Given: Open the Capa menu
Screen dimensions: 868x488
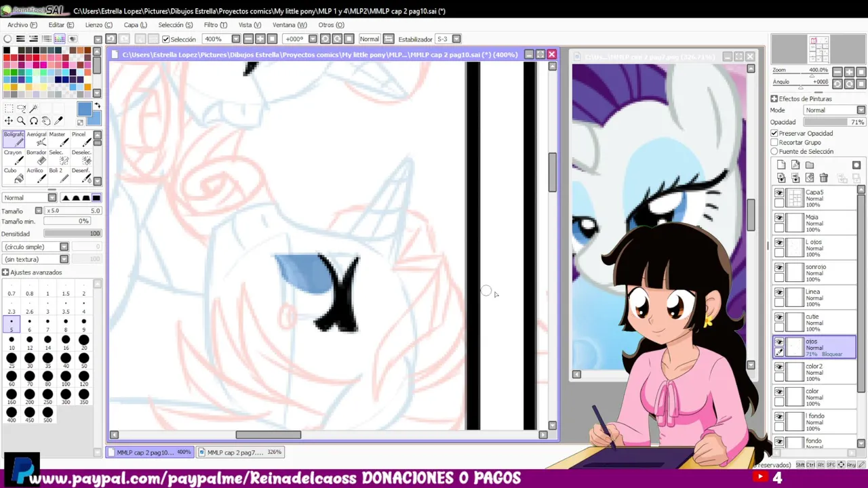Looking at the screenshot, I should point(135,25).
